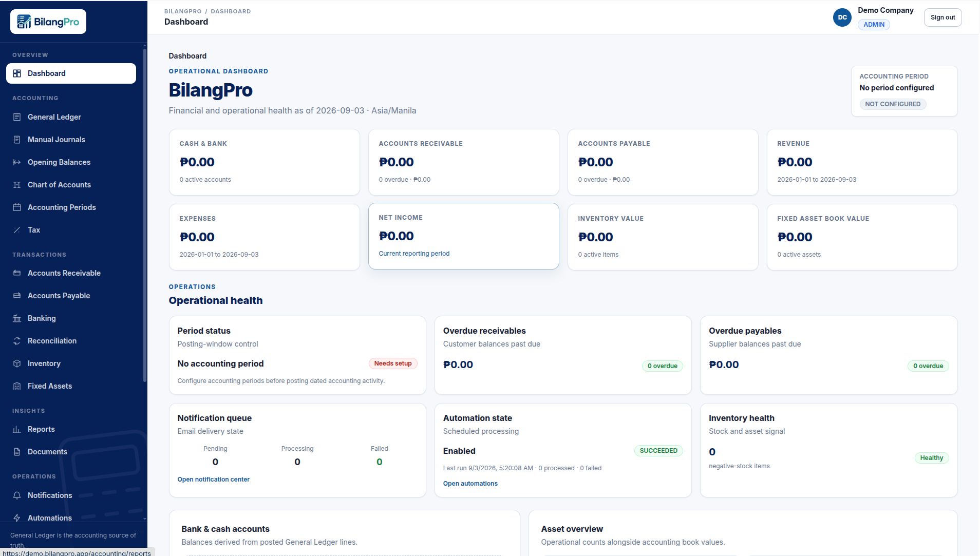
Task: Click '0 overdue' badge under Overdue receivables
Action: pyautogui.click(x=662, y=366)
